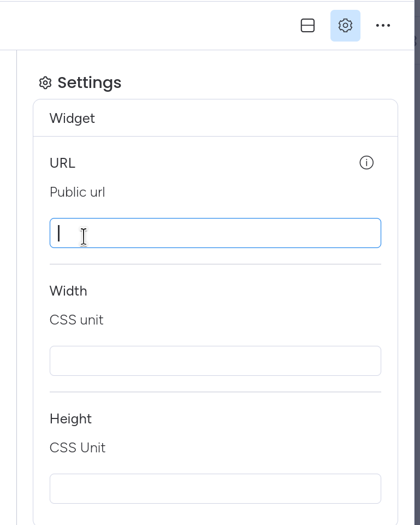Click the Width CSS unit input field
Image resolution: width=420 pixels, height=525 pixels.
click(215, 361)
